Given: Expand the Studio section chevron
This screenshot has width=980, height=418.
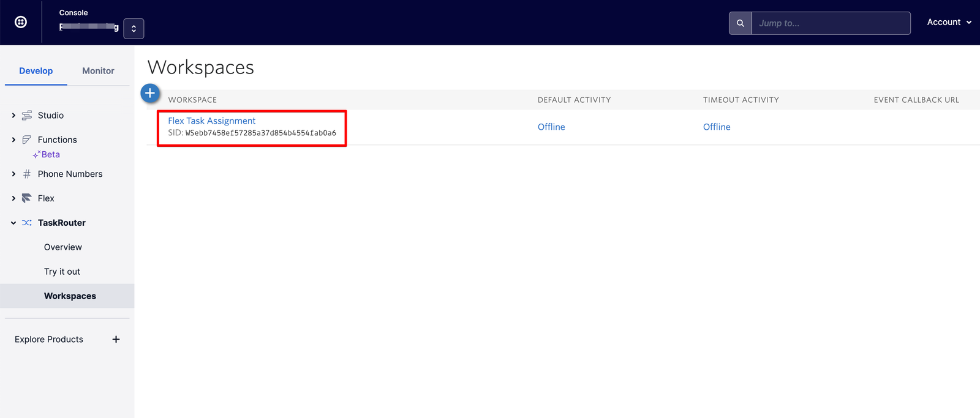Looking at the screenshot, I should [x=13, y=115].
